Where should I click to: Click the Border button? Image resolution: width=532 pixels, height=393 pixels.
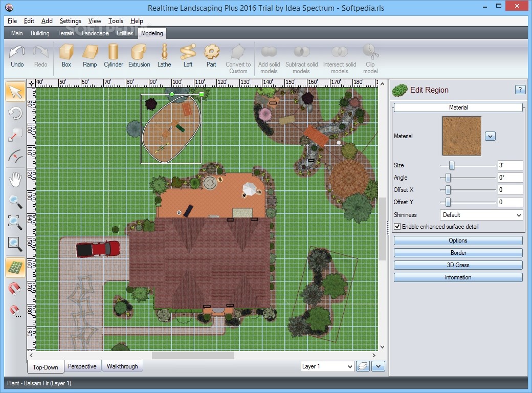[458, 252]
